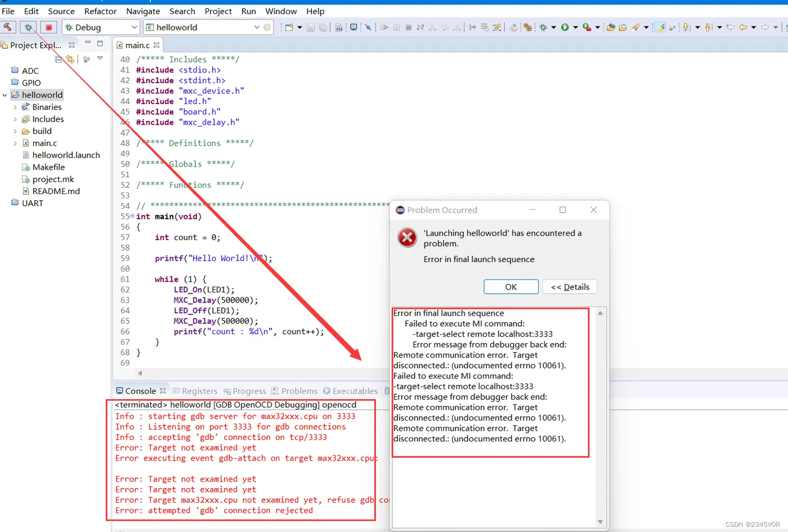Select the Makefile entry

click(x=48, y=167)
